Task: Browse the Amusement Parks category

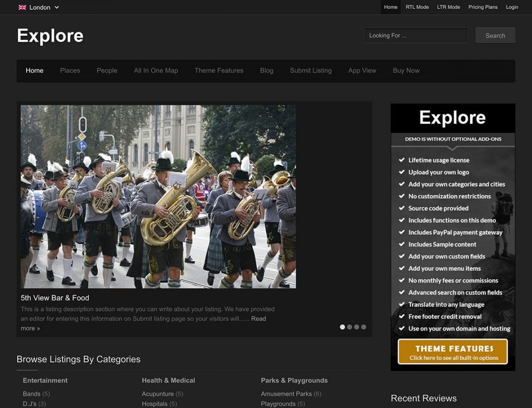Action: point(286,394)
